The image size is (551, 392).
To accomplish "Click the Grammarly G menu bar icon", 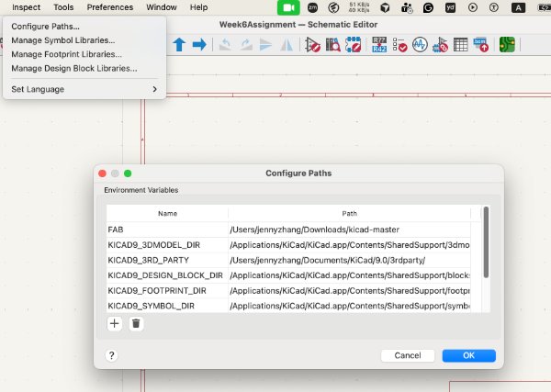I will 428,7.
